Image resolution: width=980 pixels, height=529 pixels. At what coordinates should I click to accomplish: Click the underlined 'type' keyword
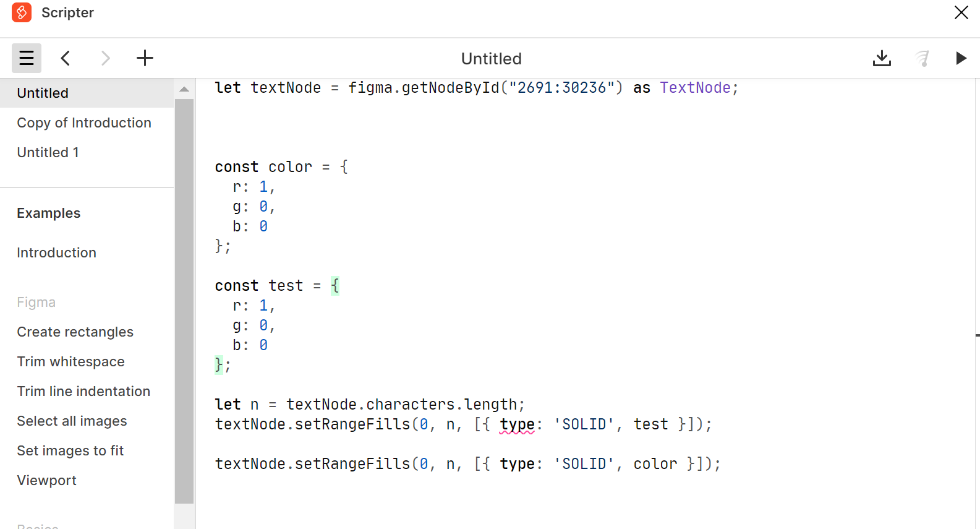[517, 424]
